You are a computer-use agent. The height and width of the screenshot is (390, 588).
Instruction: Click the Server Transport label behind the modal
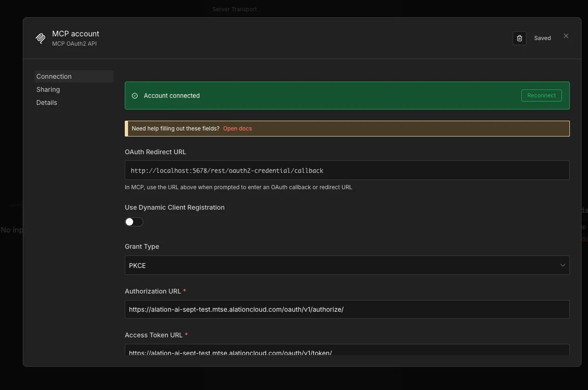234,9
